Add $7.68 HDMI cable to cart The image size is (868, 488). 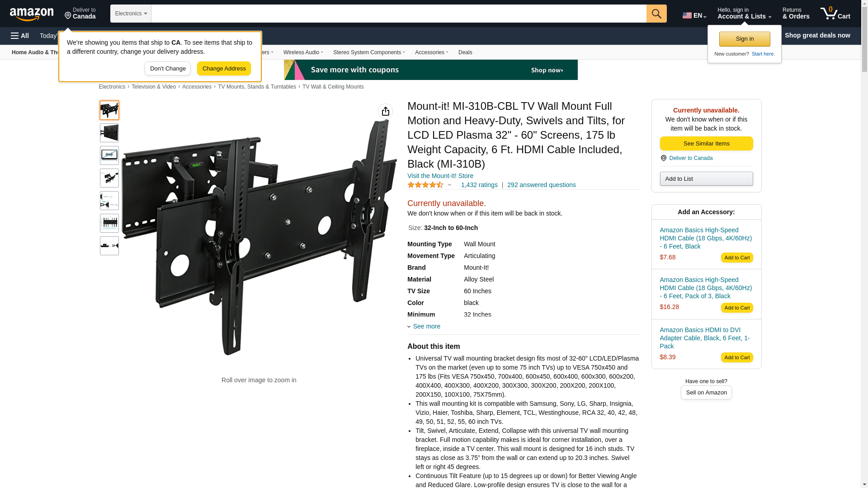click(x=737, y=258)
